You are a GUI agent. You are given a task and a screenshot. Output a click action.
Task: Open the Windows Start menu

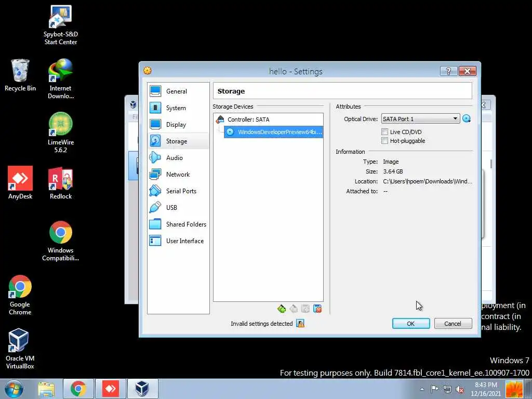pyautogui.click(x=14, y=389)
